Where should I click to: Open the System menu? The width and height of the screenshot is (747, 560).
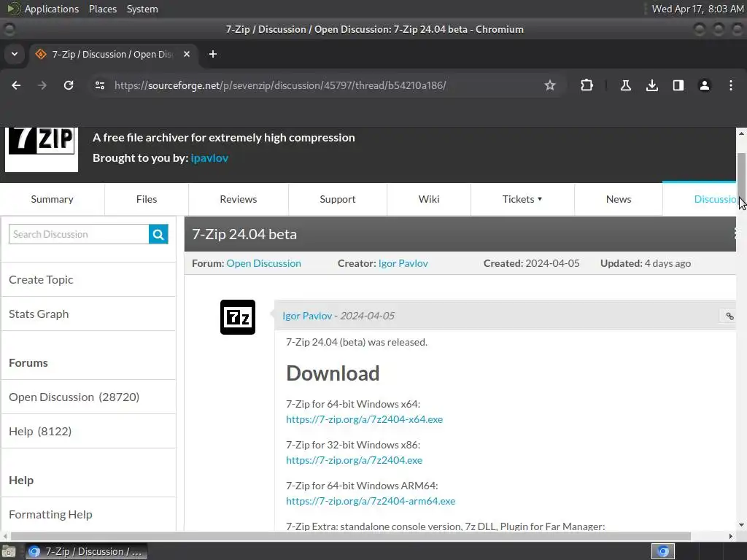(x=142, y=9)
